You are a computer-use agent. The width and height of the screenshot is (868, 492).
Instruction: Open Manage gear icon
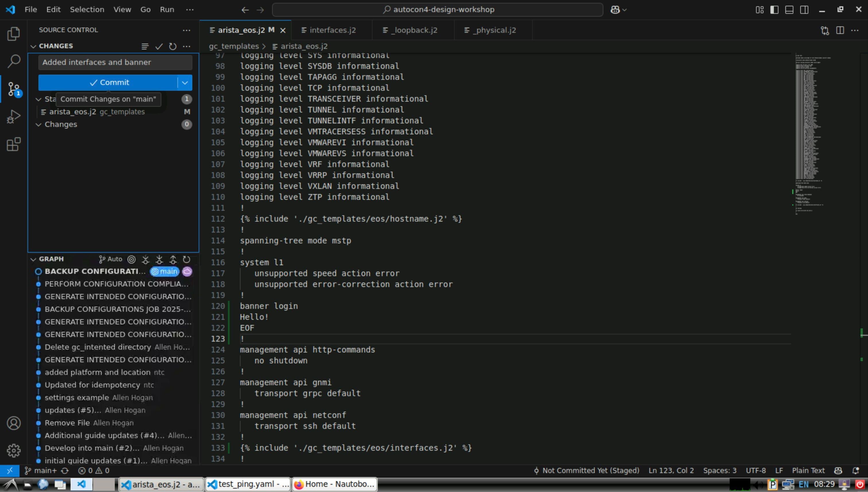tap(13, 450)
